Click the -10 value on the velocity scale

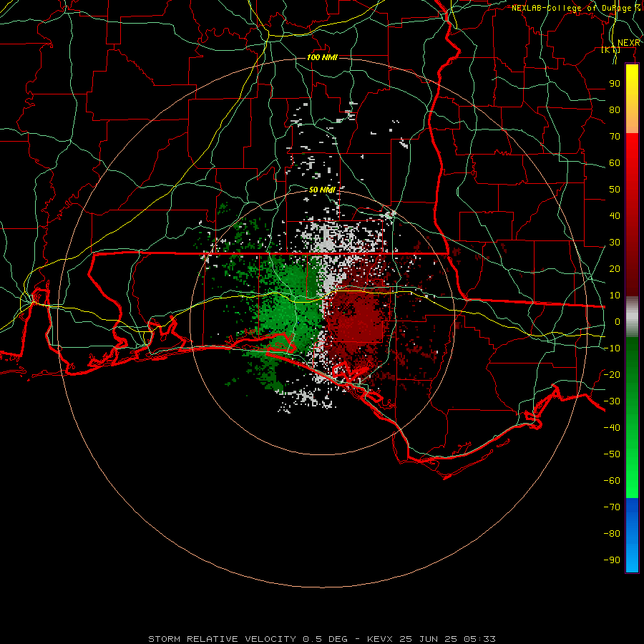[612, 348]
